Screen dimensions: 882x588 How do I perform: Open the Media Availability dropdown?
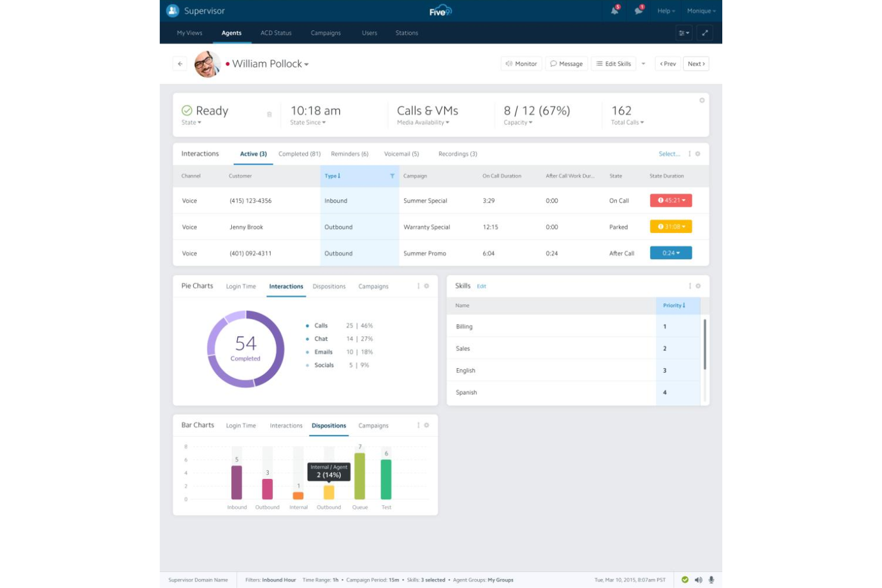coord(423,123)
